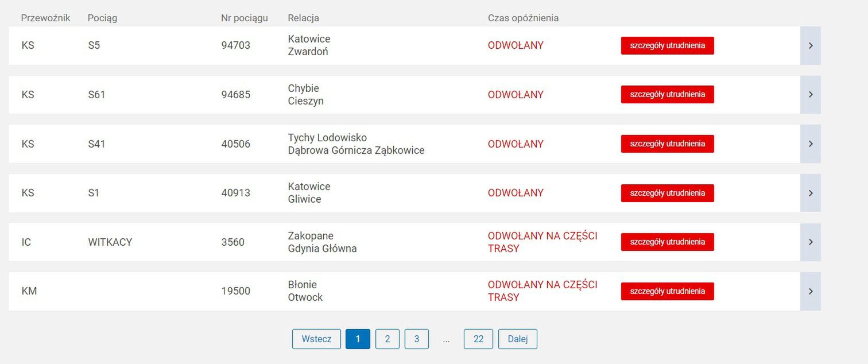The image size is (868, 364).
Task: Select pagination page 2
Action: click(x=387, y=339)
